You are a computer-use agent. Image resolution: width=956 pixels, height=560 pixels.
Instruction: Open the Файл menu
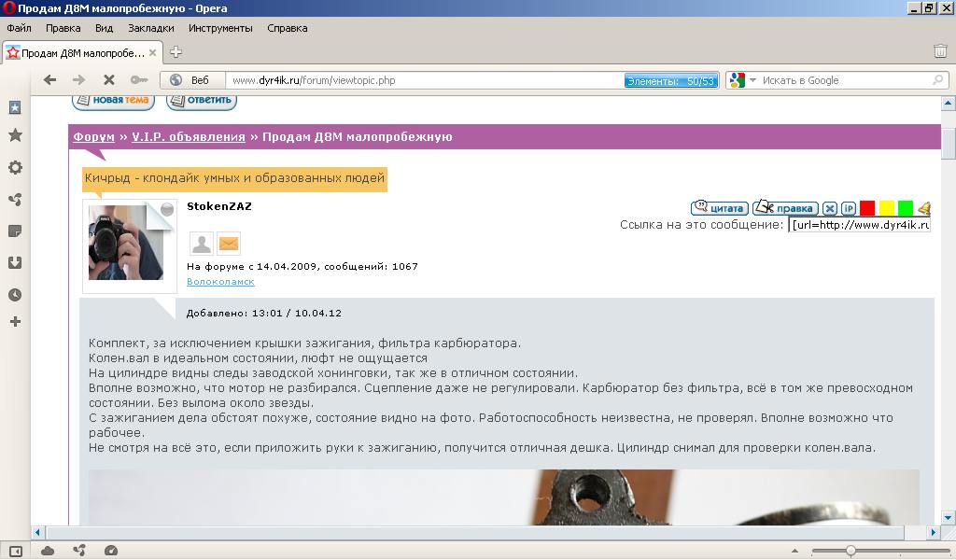point(19,28)
